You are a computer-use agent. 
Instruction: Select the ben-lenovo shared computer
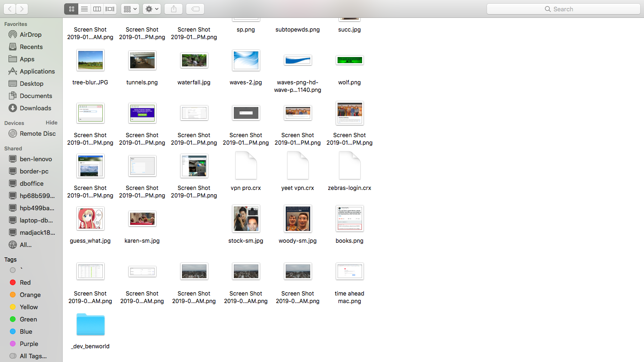pyautogui.click(x=35, y=159)
